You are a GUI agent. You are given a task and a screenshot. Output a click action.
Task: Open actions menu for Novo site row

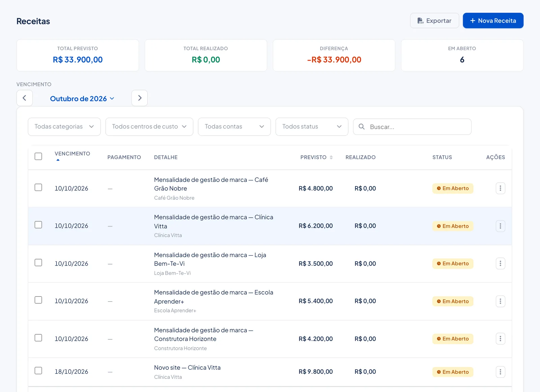click(x=500, y=372)
